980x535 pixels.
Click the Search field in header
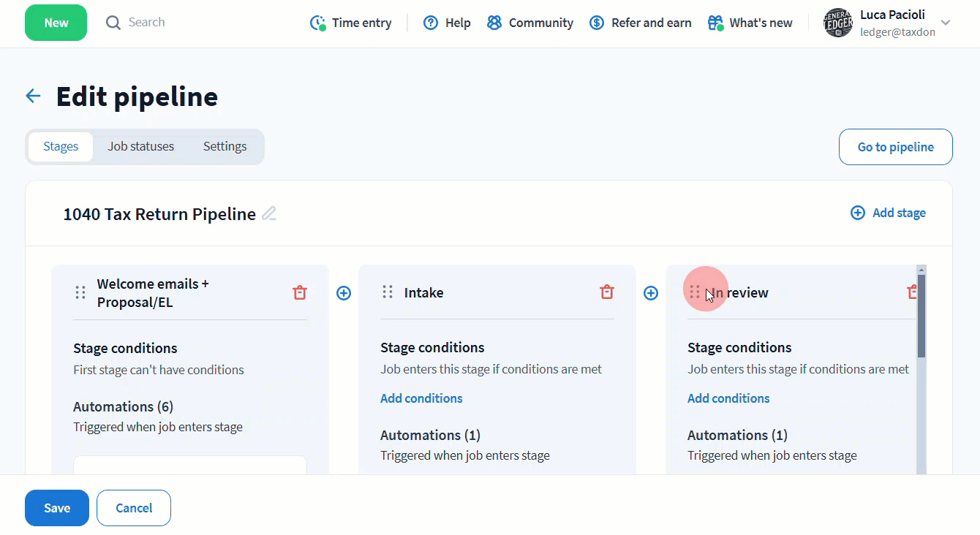(x=146, y=23)
